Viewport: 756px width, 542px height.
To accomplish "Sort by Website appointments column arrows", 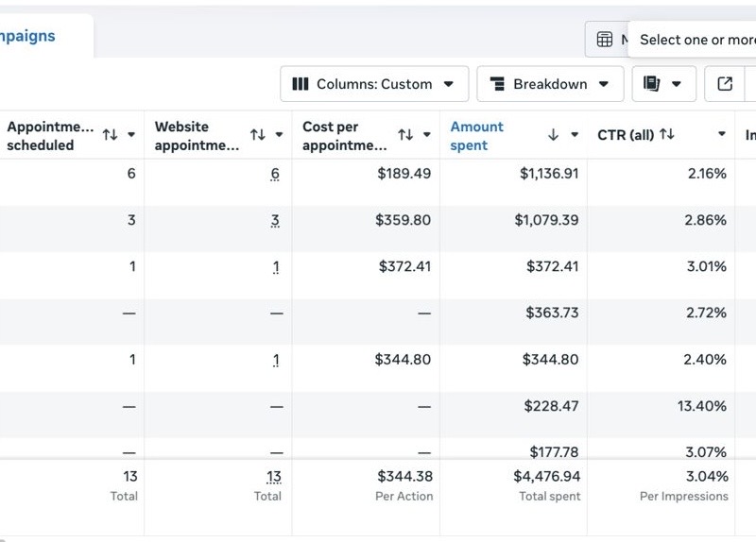I will click(258, 134).
